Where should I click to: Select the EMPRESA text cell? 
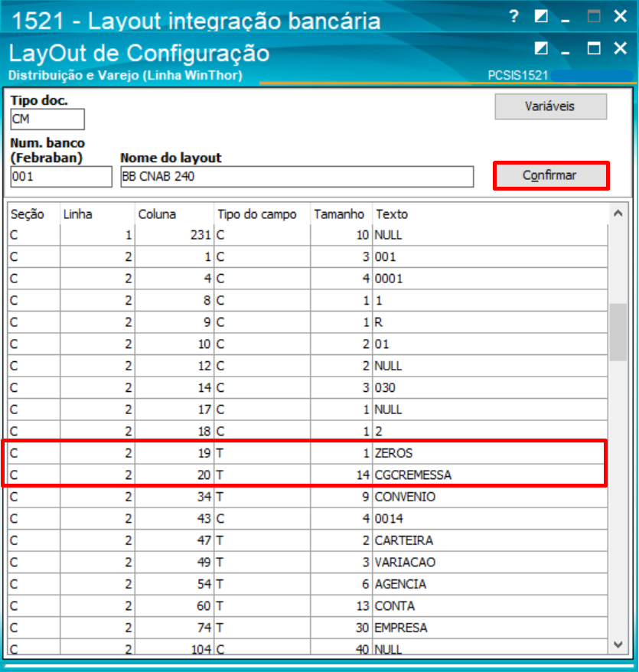coord(490,628)
